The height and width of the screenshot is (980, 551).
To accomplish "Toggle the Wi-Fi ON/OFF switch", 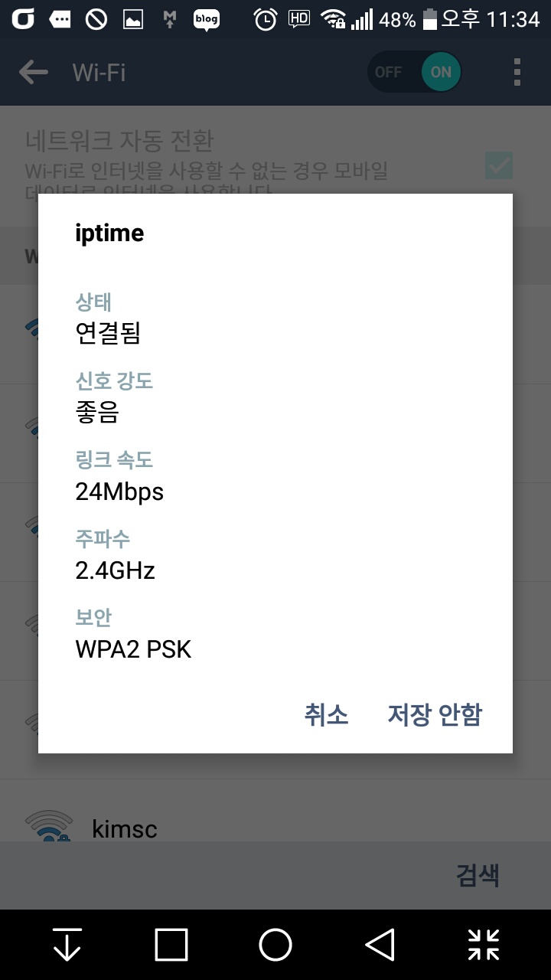I will (415, 72).
